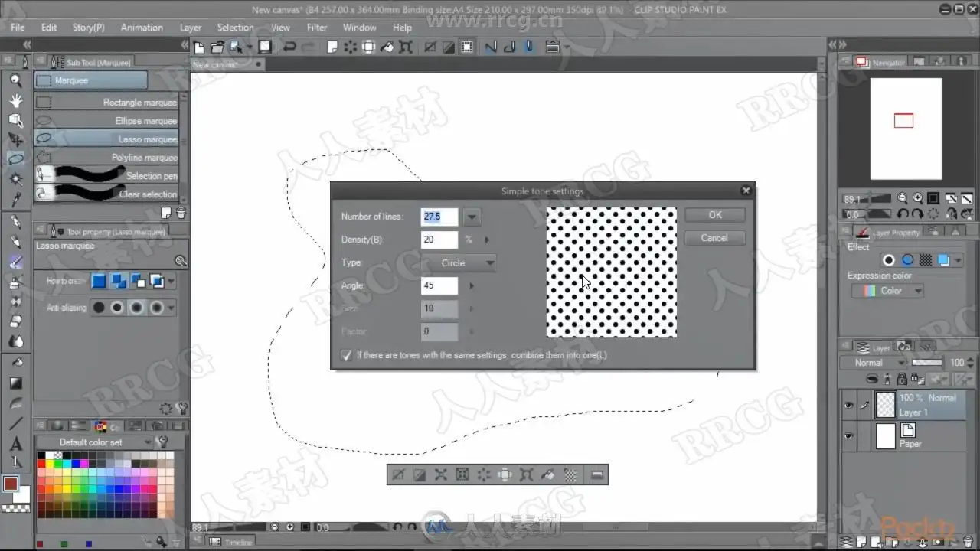Viewport: 980px width, 551px height.
Task: Toggle combine tones with same settings checkbox
Action: [346, 355]
